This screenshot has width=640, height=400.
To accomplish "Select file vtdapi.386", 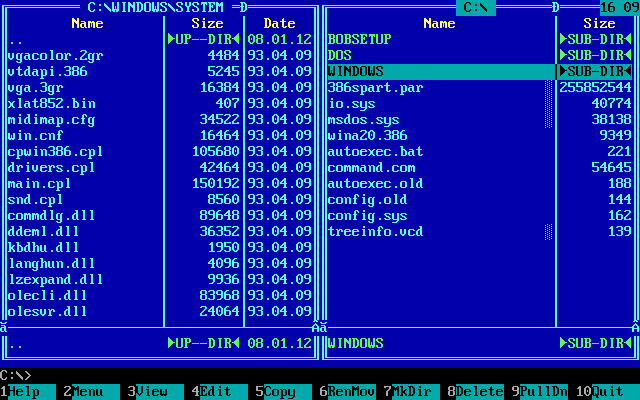I will point(160,71).
